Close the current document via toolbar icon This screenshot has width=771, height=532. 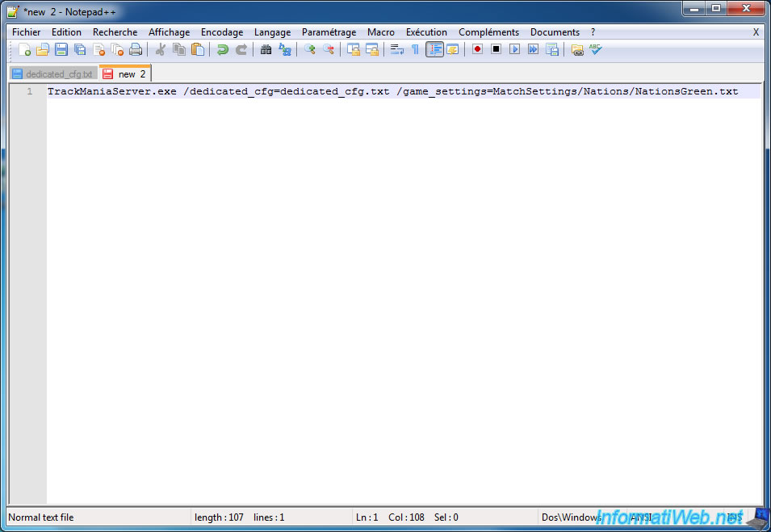coord(98,49)
